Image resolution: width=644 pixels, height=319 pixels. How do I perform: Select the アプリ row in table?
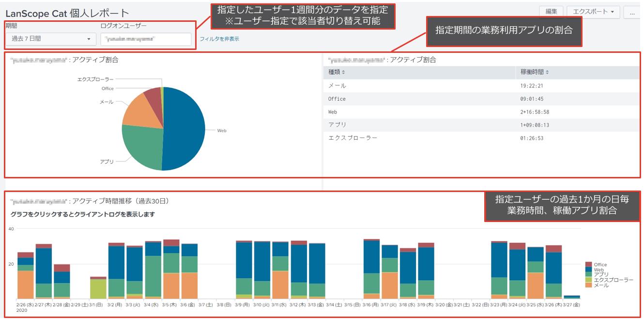click(481, 125)
